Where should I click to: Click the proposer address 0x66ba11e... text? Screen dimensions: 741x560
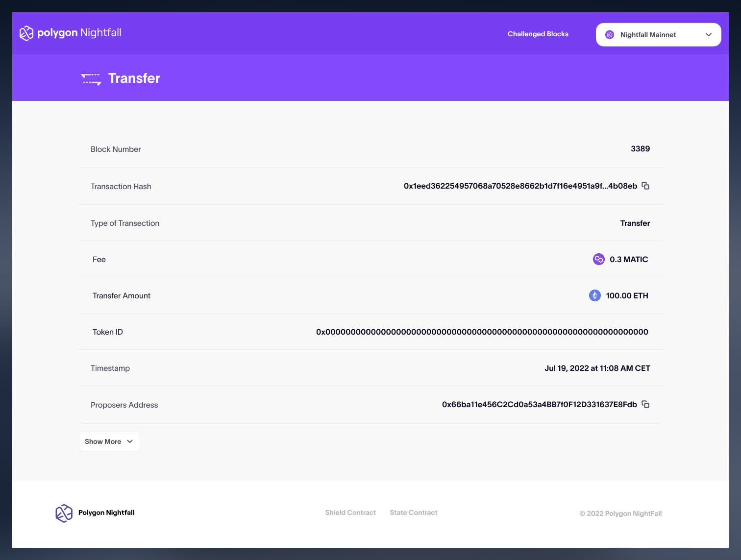540,404
